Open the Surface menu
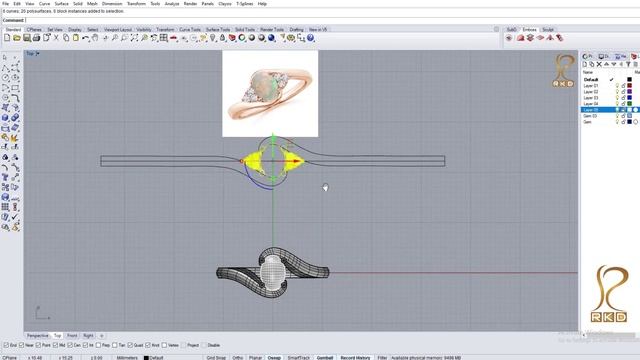Image resolution: width=640 pixels, height=360 pixels. (x=62, y=4)
